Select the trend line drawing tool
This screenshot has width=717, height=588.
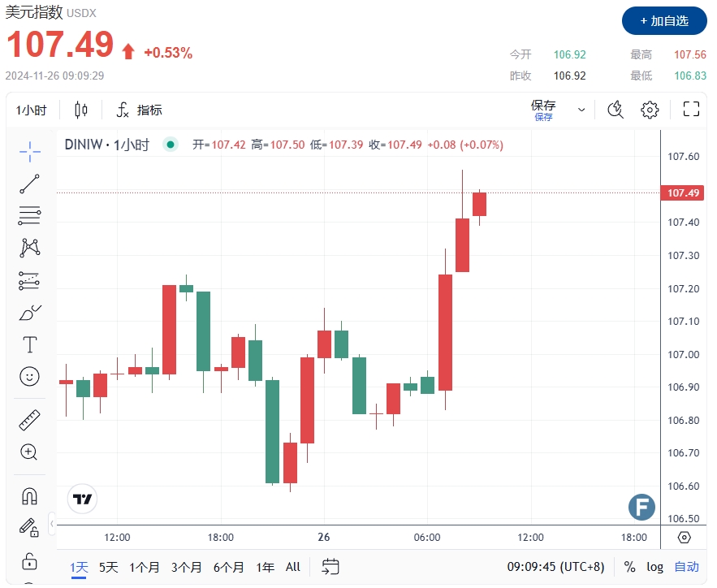[x=30, y=184]
